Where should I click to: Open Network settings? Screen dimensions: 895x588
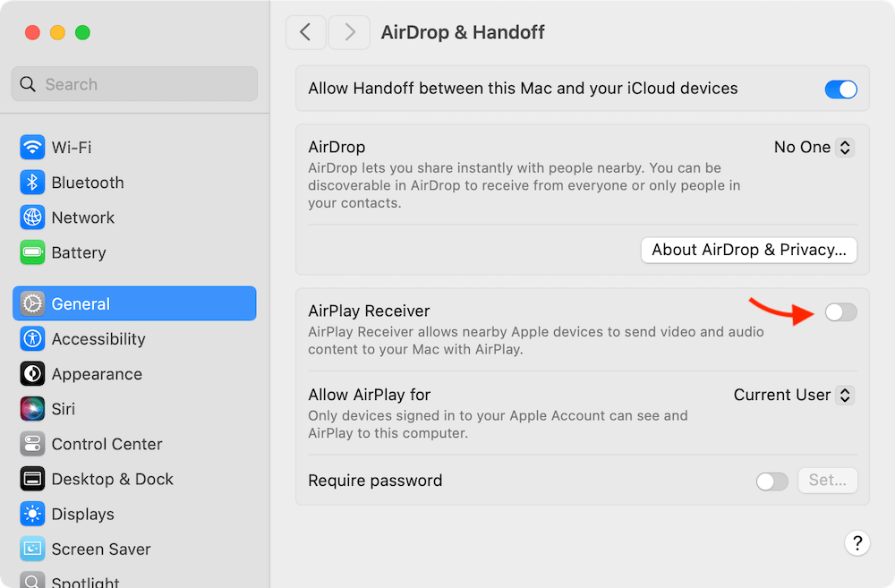coord(81,217)
